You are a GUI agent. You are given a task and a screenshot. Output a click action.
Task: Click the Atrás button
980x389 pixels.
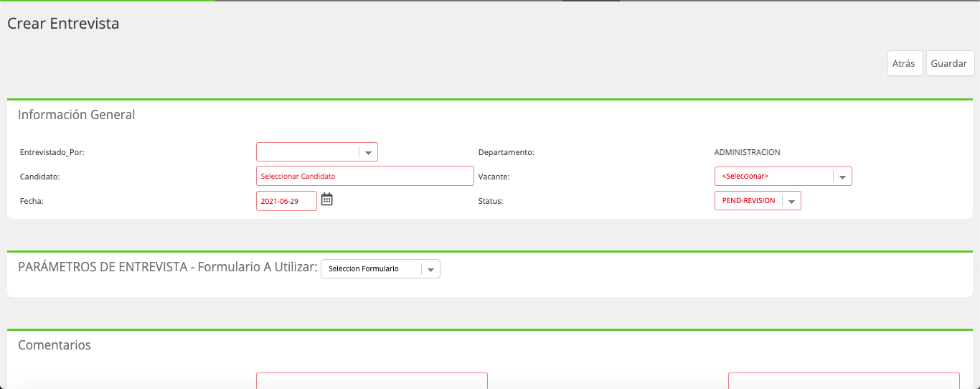tap(905, 63)
